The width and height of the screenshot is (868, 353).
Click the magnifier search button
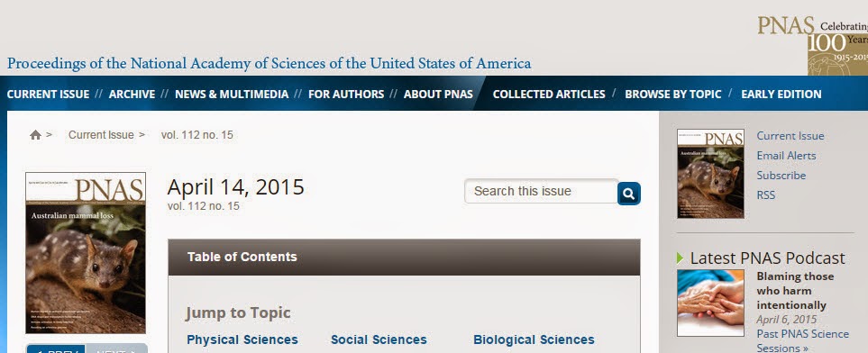coord(629,193)
